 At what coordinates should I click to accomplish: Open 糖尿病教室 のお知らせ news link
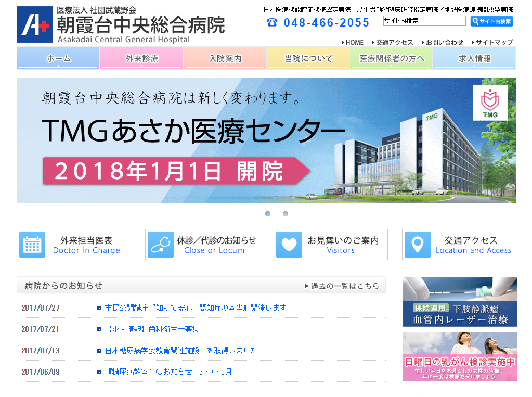point(168,372)
